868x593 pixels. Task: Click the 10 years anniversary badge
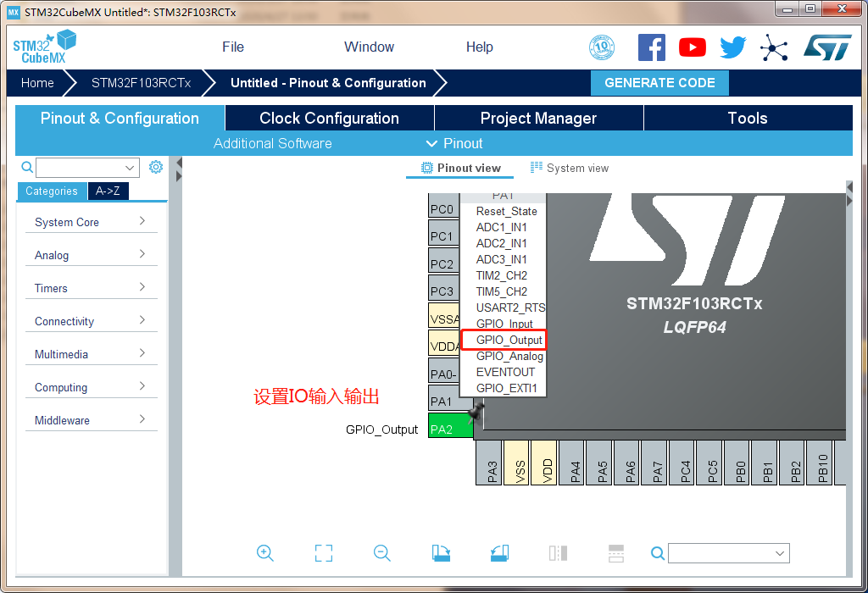[602, 47]
